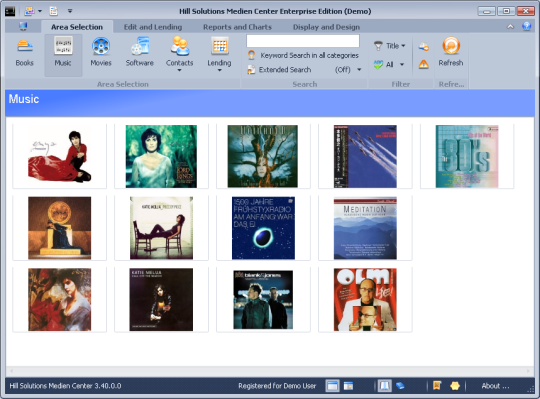540x399 pixels.
Task: Select the highlighted book view icon in status bar
Action: (x=384, y=386)
